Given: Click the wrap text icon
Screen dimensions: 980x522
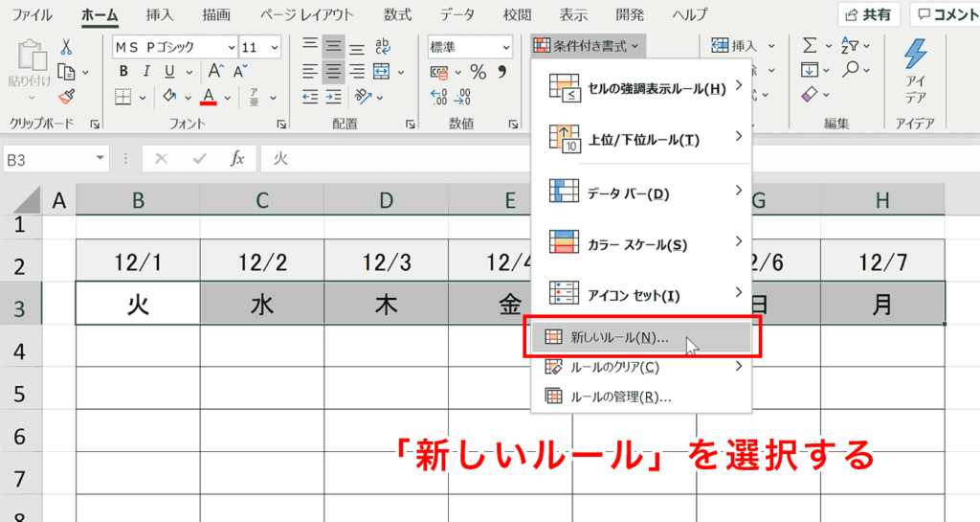Looking at the screenshot, I should 383,46.
